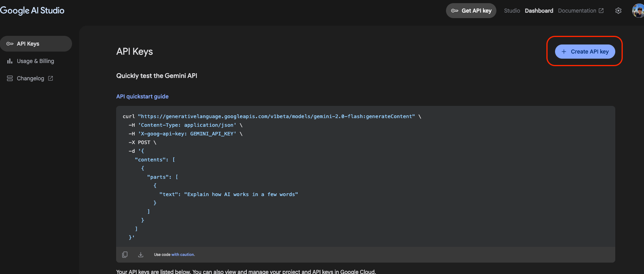Click the '-X POST' line in code
This screenshot has height=274, width=644.
click(142, 143)
